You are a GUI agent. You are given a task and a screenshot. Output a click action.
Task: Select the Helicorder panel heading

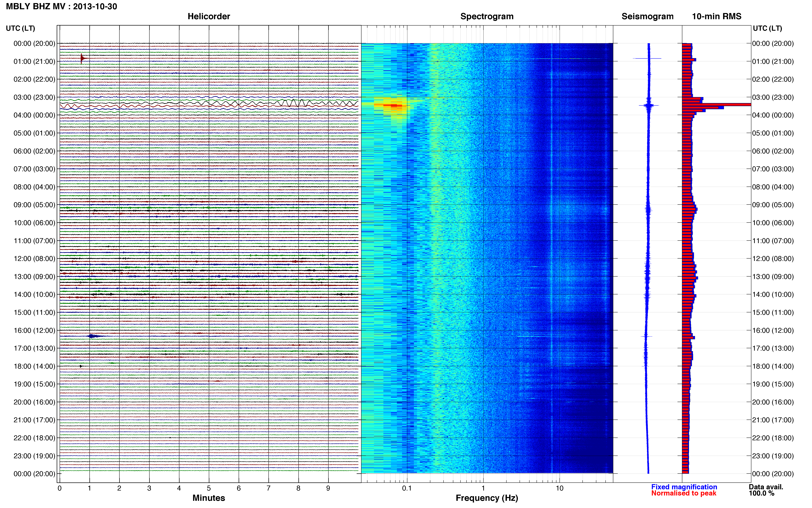pyautogui.click(x=208, y=16)
